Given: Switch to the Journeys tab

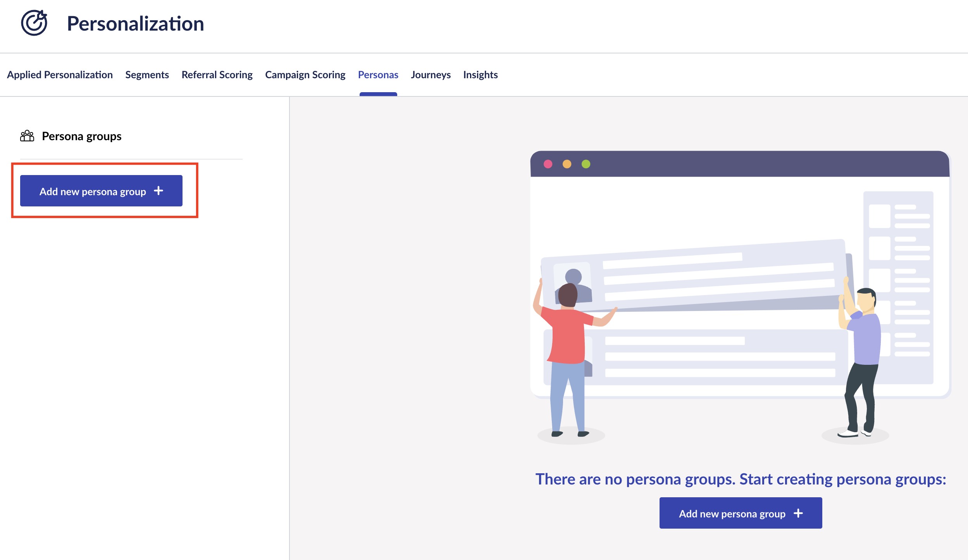Looking at the screenshot, I should [431, 75].
